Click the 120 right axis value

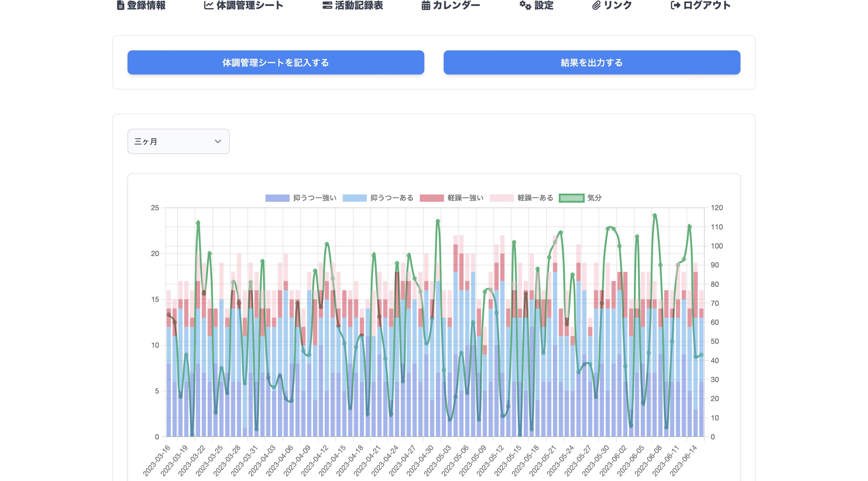point(716,208)
